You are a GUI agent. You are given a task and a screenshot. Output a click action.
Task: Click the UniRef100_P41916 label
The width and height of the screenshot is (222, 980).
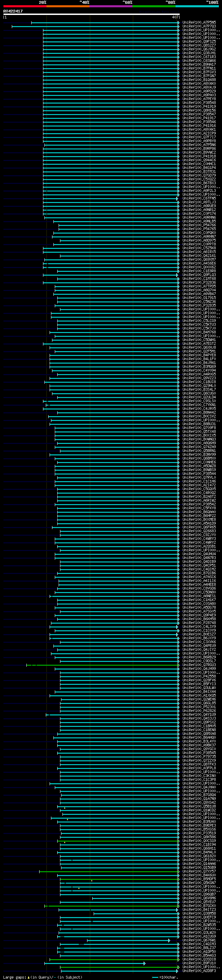[199, 125]
